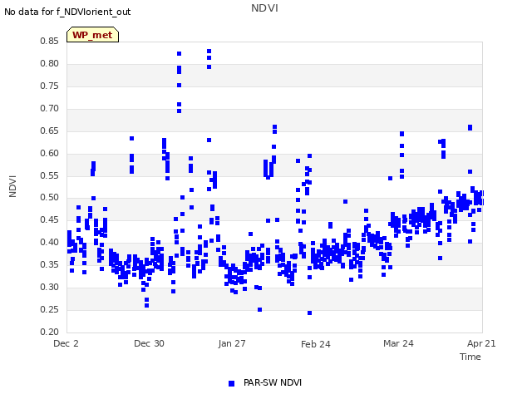Screen dimensions: 532x399
Task: Click the 0.70 y-axis tick value
Action: [49, 108]
